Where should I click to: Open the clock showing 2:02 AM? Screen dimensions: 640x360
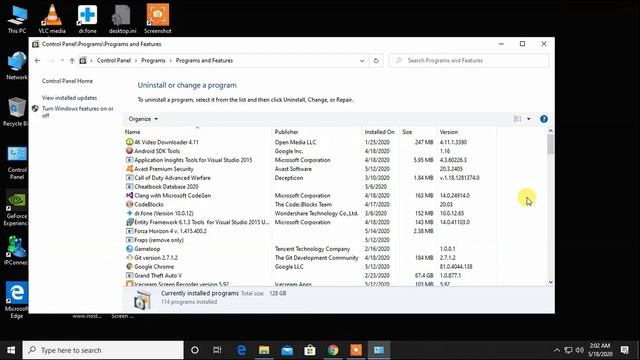(600, 350)
